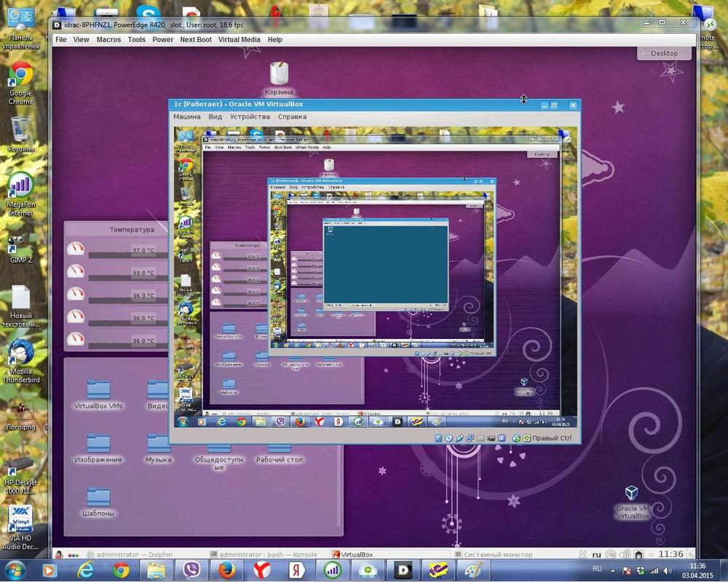Image resolution: width=728 pixels, height=582 pixels.
Task: Open Устройства menu in the 1c VirtualBox window
Action: tap(249, 116)
